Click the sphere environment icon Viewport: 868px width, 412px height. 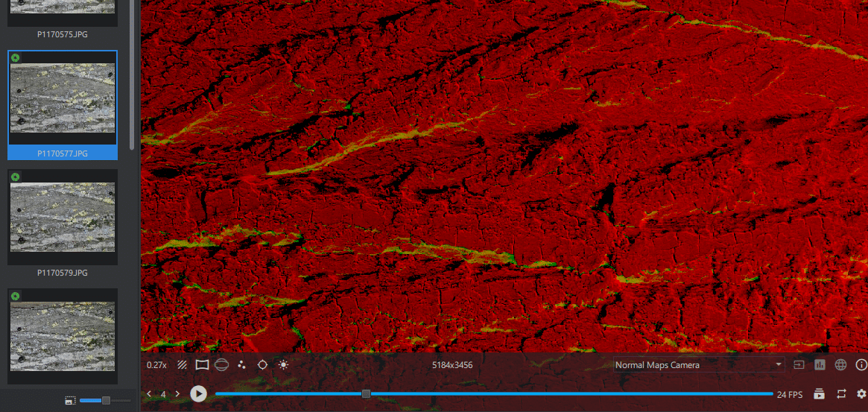click(x=221, y=365)
